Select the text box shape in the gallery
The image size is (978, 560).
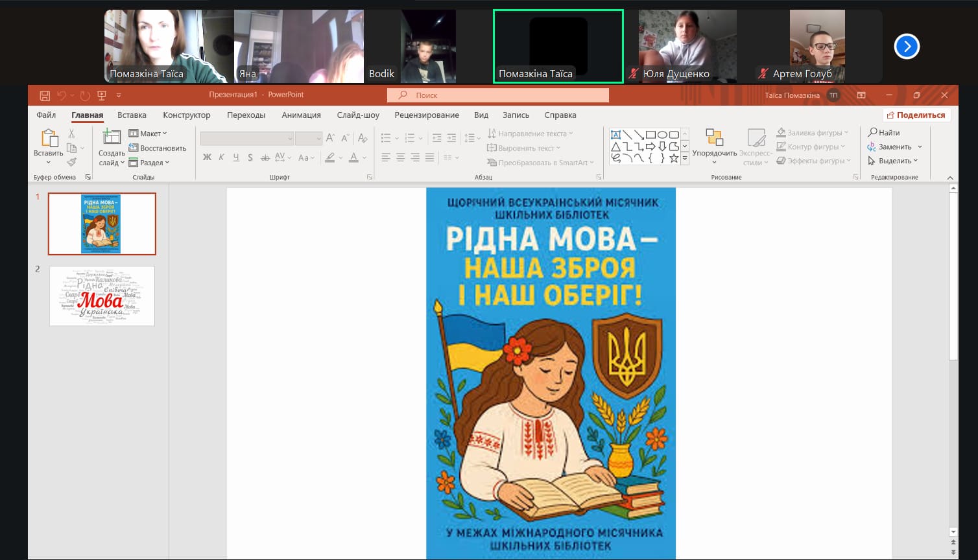click(x=616, y=135)
